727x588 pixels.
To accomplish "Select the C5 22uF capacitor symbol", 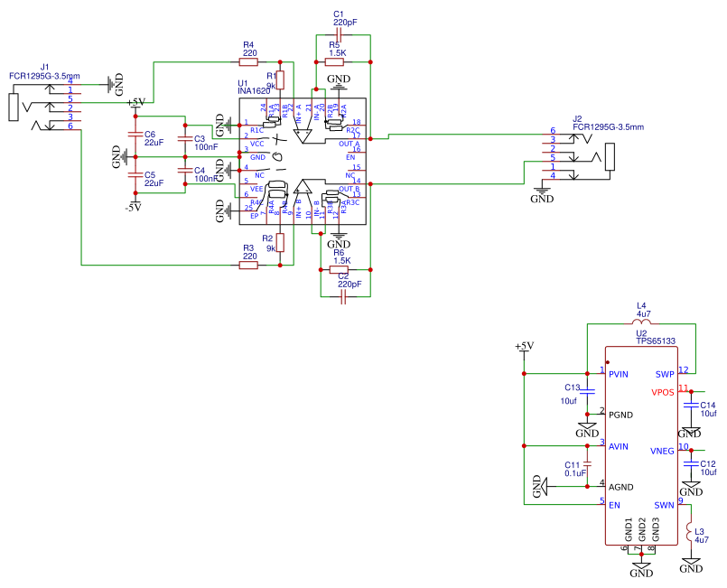I will (x=135, y=175).
